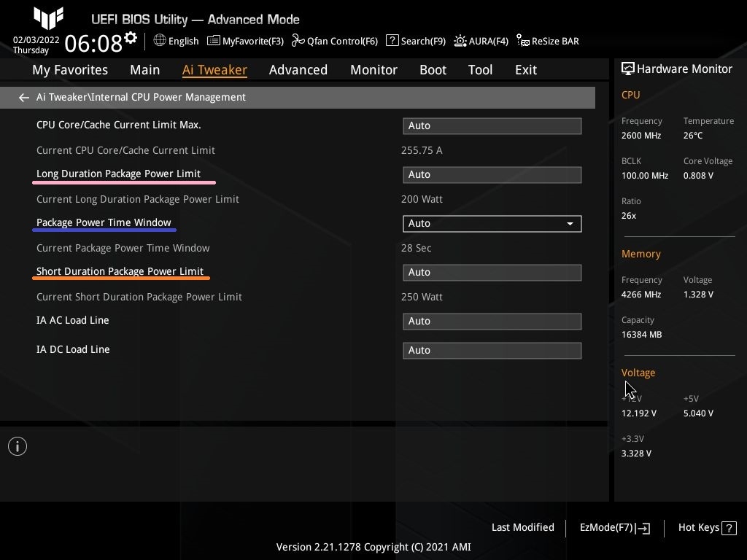Image resolution: width=747 pixels, height=560 pixels.
Task: Click the 28 Sec value
Action: coord(417,248)
